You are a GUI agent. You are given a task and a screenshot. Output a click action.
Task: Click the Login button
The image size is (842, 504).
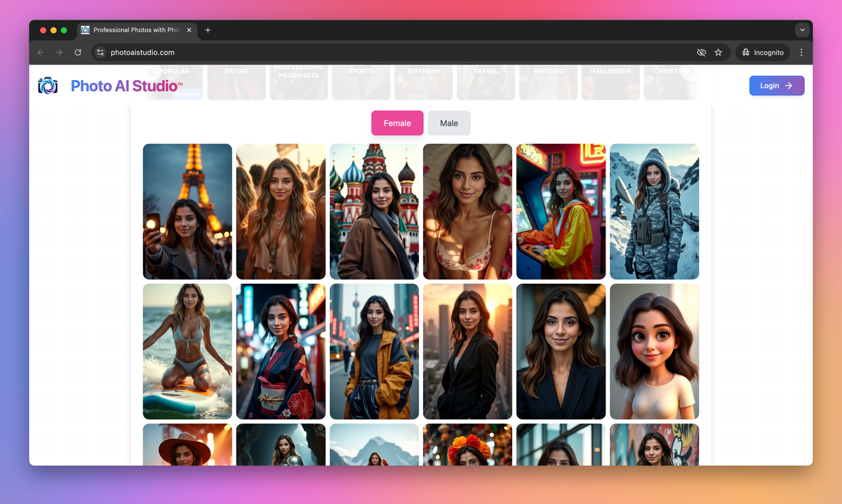[777, 86]
